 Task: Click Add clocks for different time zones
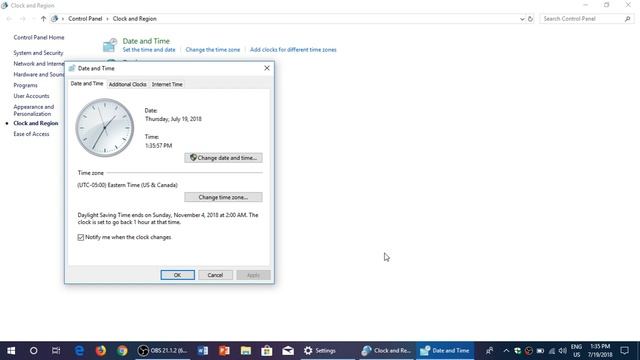[293, 50]
